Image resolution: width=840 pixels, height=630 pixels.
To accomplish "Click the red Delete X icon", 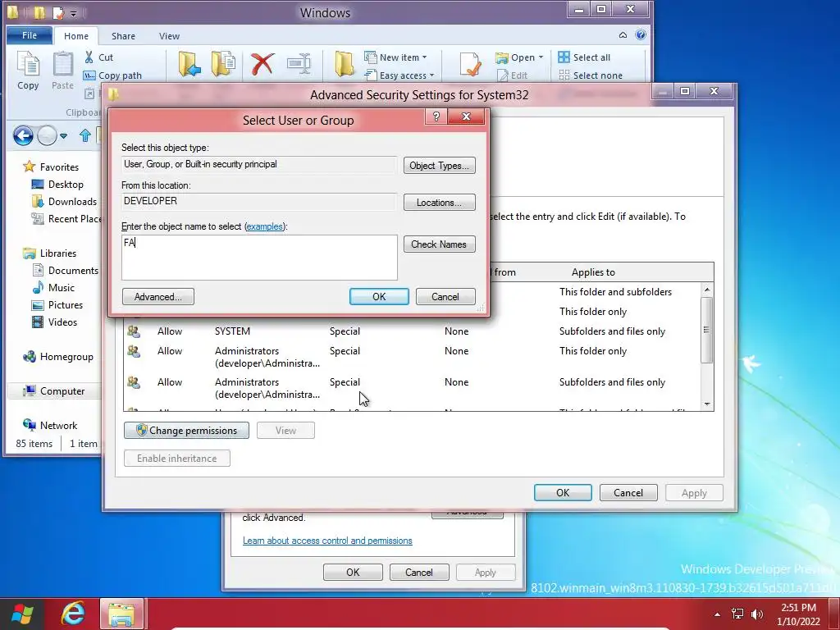I will 262,64.
